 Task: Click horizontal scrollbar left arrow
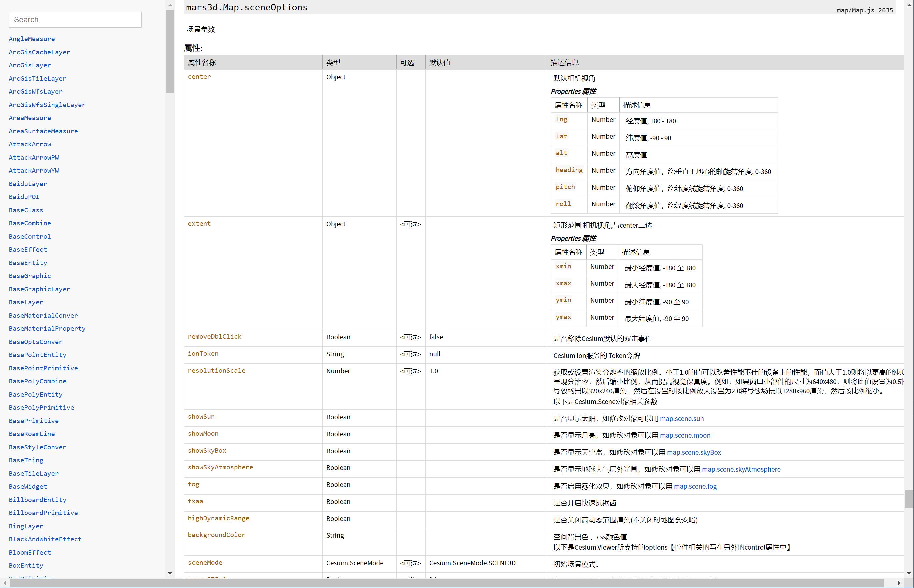[4, 583]
